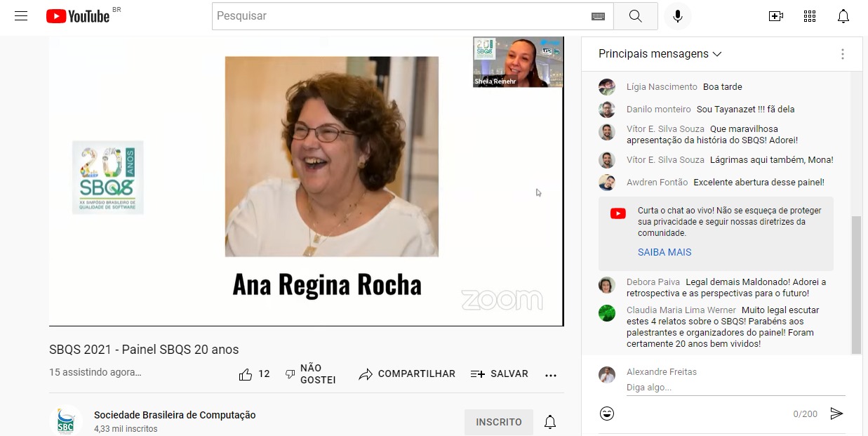868x436 pixels.
Task: Open the YouTube apps grid
Action: click(810, 16)
